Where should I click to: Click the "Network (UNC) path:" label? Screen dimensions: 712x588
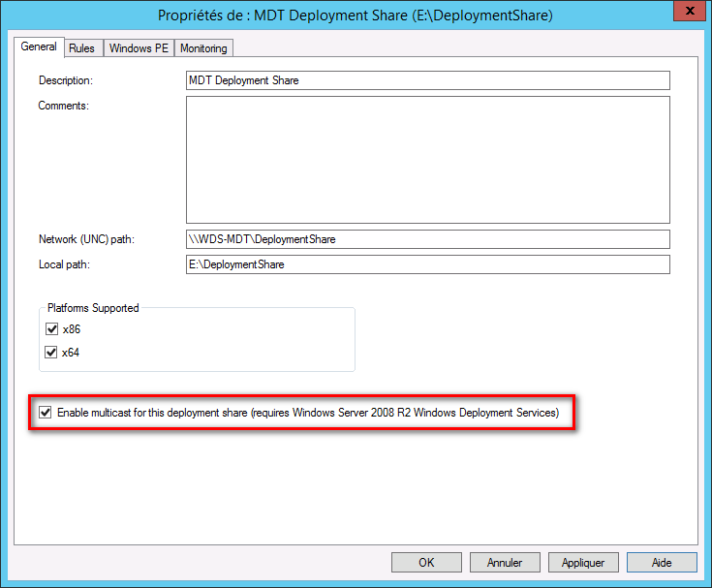tap(87, 239)
